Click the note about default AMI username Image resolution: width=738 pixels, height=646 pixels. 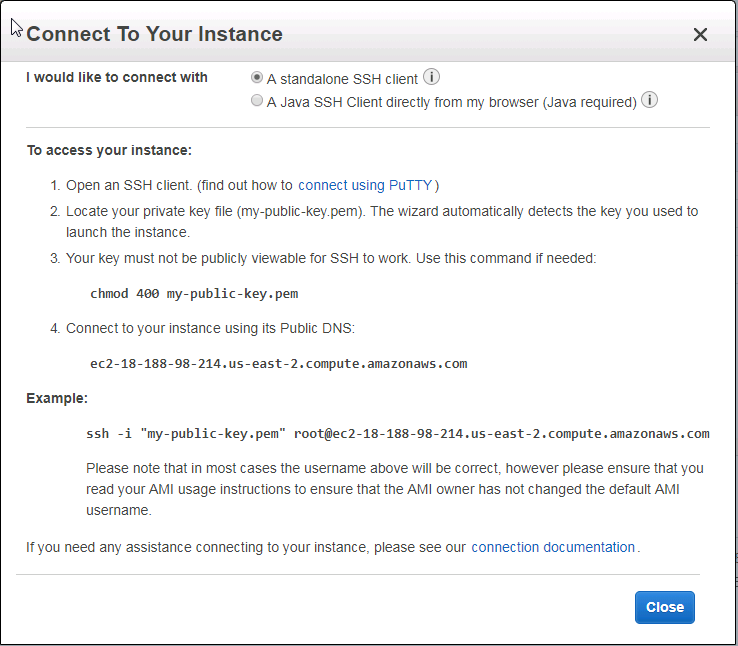click(x=394, y=489)
